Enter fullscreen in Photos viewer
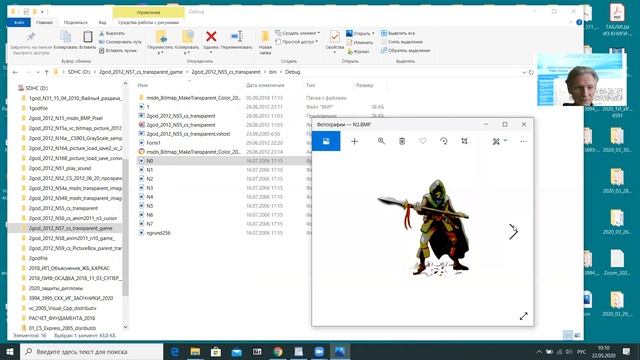 pyautogui.click(x=524, y=316)
